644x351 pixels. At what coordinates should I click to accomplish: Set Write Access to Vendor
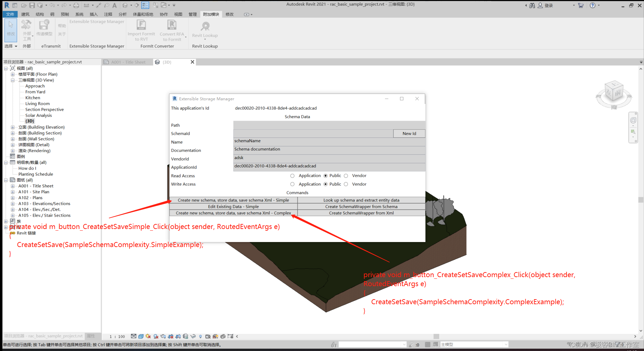point(346,184)
